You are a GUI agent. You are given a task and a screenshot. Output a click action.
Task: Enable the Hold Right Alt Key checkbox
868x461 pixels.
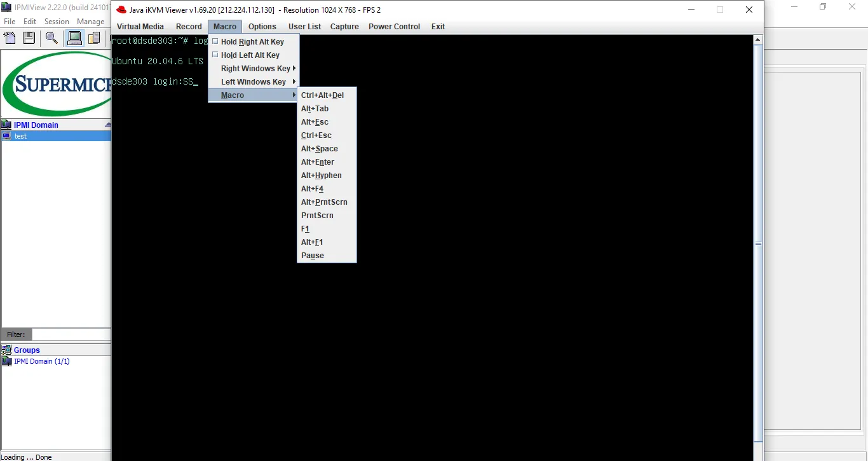coord(215,41)
